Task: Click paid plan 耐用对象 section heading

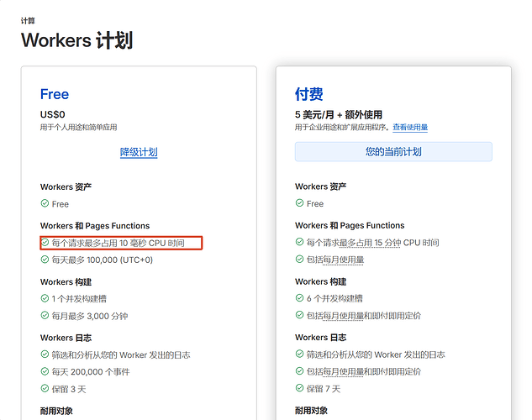Action: 311,411
